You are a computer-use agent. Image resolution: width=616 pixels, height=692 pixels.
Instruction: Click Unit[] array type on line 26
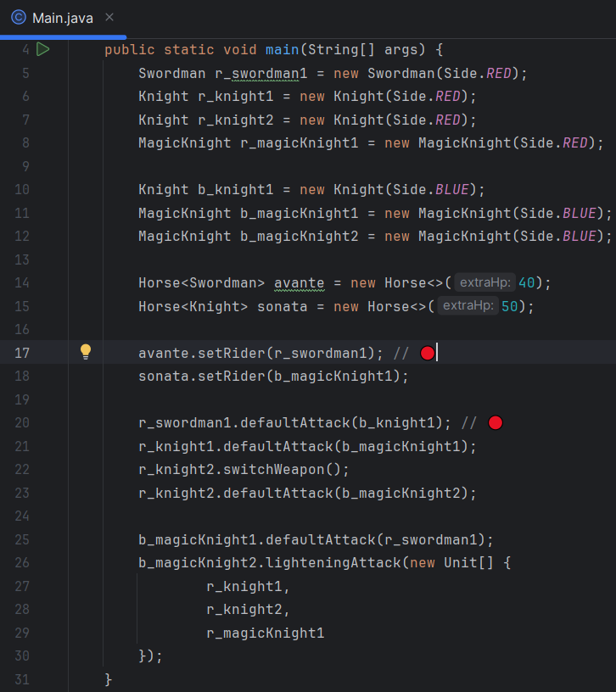[468, 563]
